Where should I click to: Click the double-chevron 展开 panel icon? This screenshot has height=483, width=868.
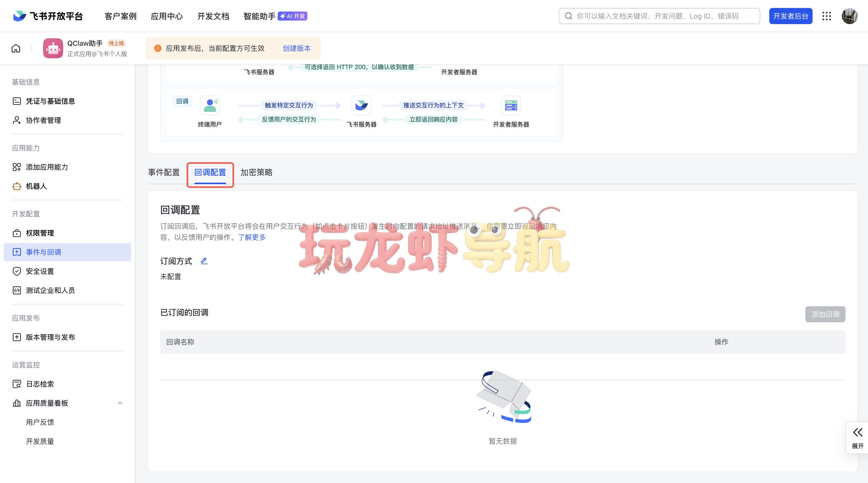pyautogui.click(x=858, y=432)
